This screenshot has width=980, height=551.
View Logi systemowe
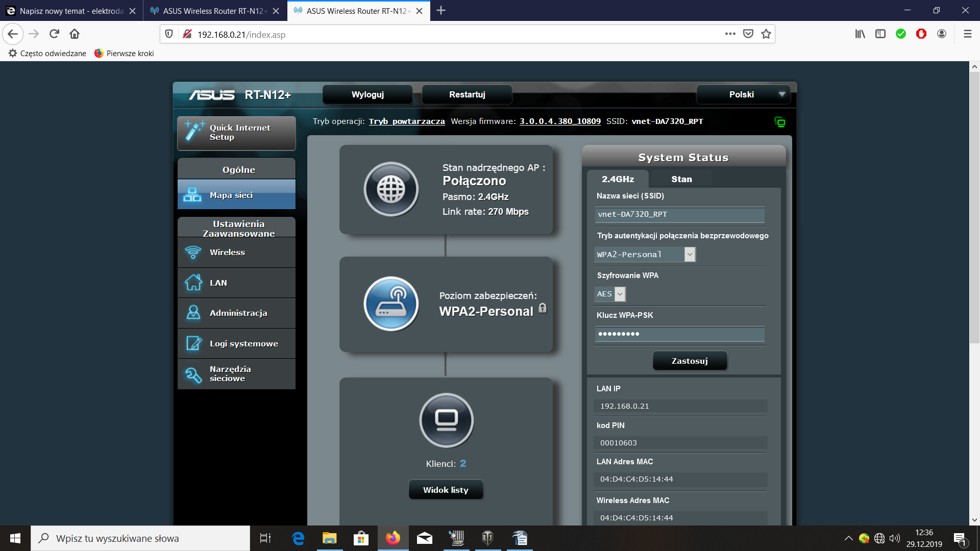coord(243,343)
